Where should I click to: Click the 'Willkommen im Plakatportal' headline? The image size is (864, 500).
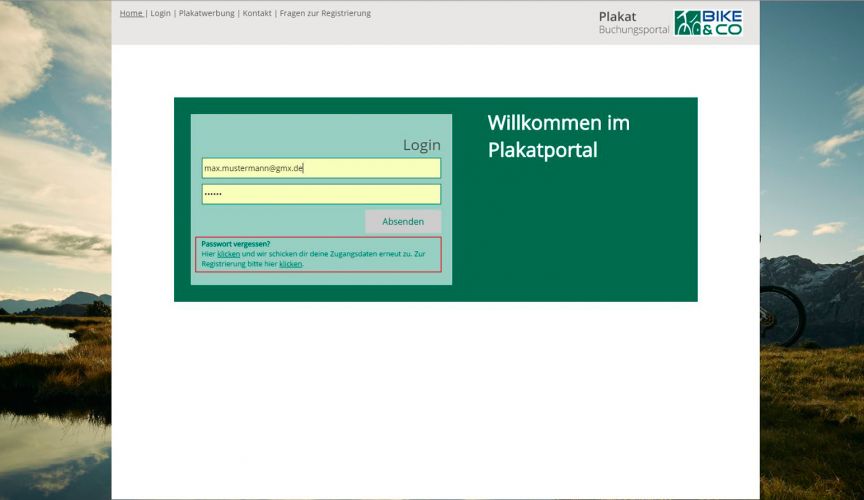tap(558, 136)
